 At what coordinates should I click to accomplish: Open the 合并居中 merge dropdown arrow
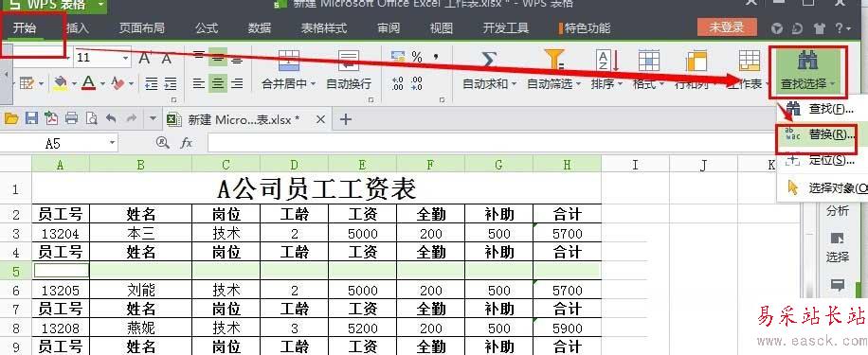[313, 84]
